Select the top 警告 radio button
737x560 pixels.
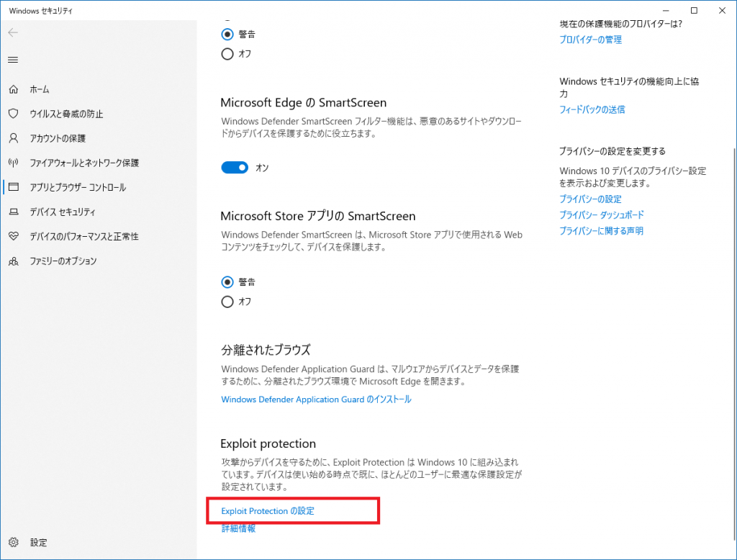point(227,34)
